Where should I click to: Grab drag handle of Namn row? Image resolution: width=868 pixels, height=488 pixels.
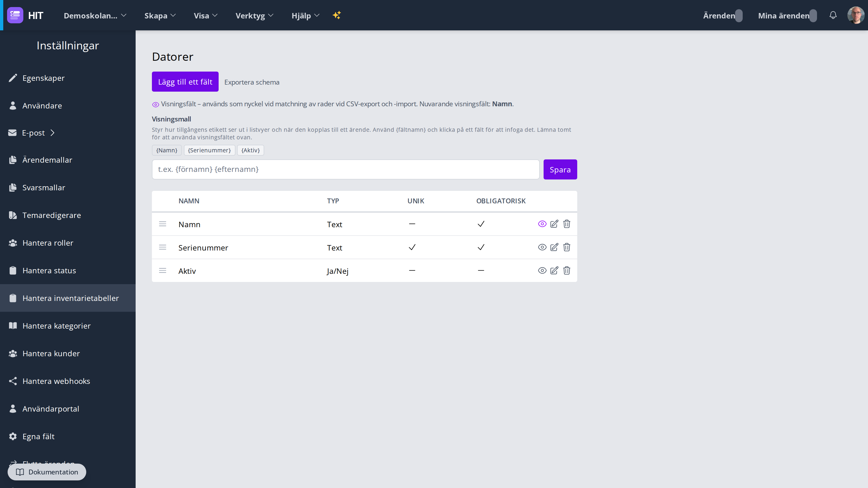click(162, 224)
